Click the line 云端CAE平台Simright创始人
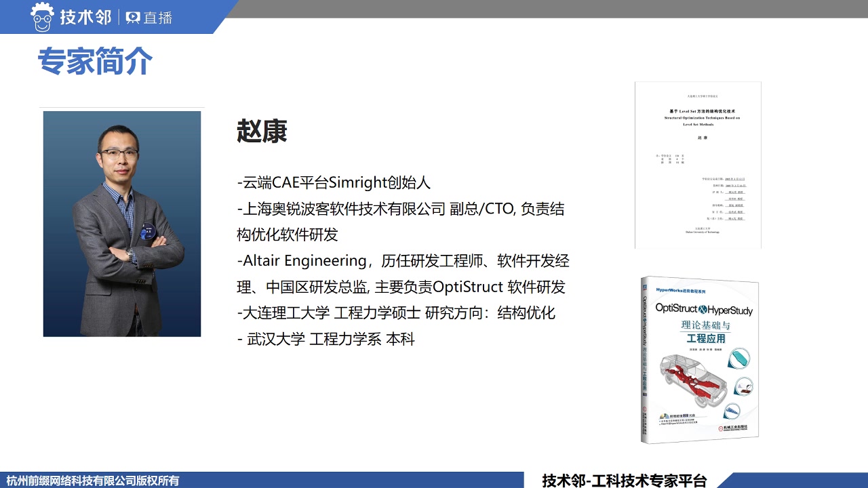This screenshot has height=488, width=868. coord(334,183)
